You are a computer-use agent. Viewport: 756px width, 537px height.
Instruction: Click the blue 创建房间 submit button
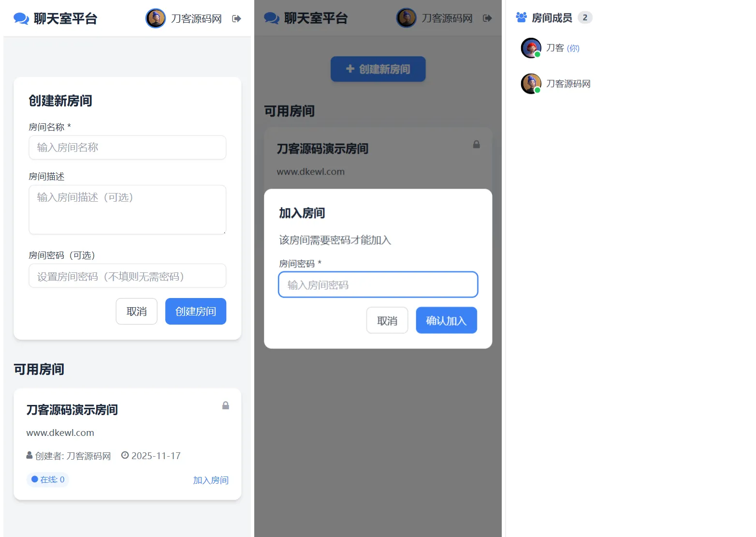(x=196, y=311)
